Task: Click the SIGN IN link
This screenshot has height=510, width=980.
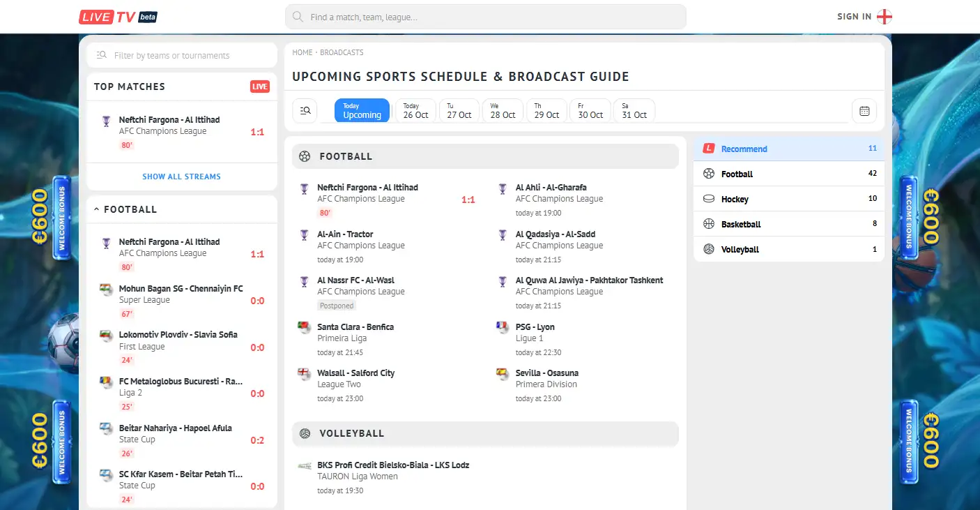Action: point(855,17)
